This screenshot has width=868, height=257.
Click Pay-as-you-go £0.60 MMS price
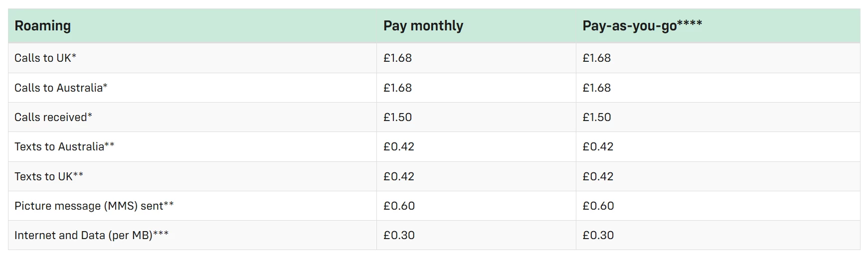pos(598,206)
